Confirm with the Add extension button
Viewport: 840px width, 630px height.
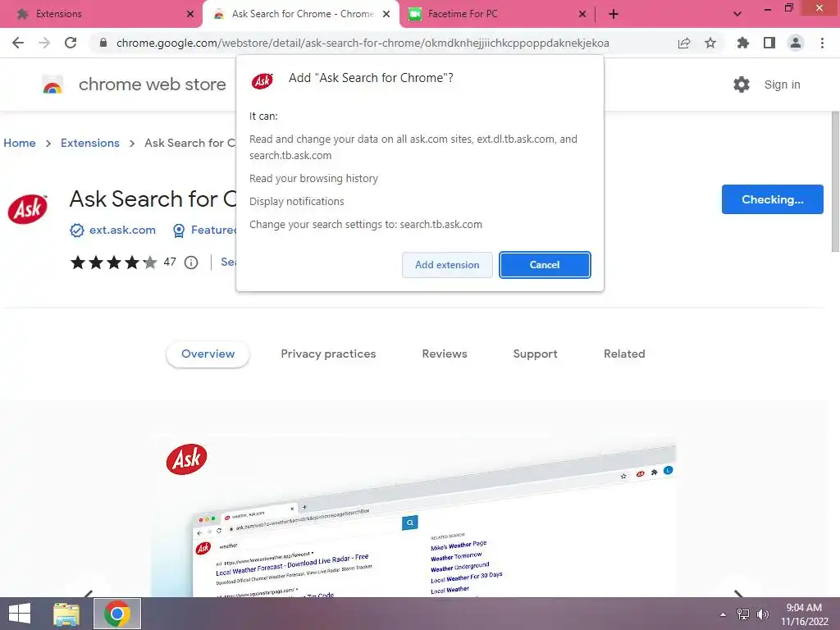447,265
